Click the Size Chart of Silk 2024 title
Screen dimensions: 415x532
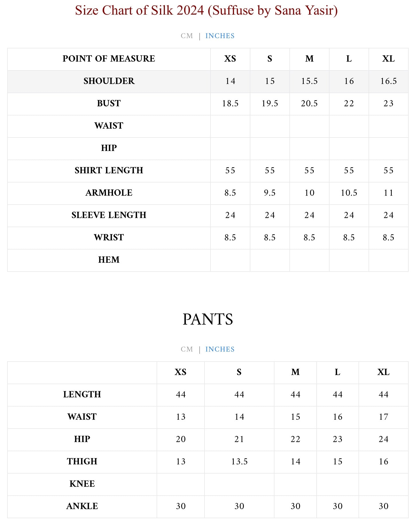point(206,11)
